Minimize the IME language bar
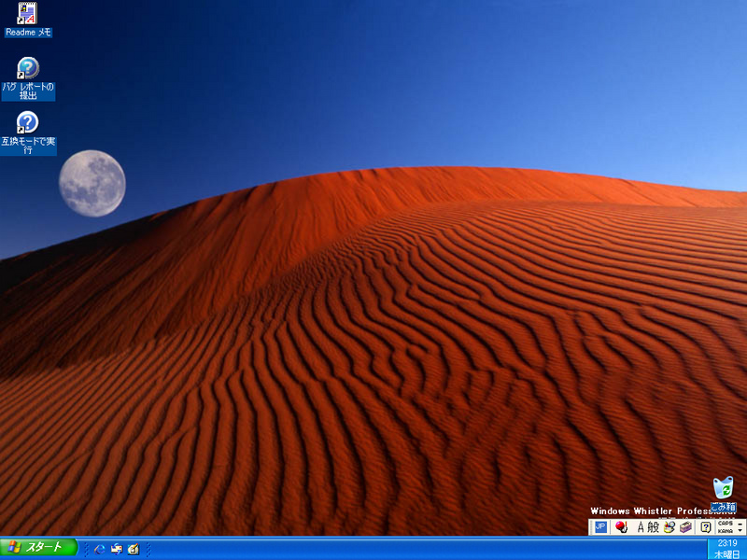This screenshot has height=560, width=747. pyautogui.click(x=740, y=524)
